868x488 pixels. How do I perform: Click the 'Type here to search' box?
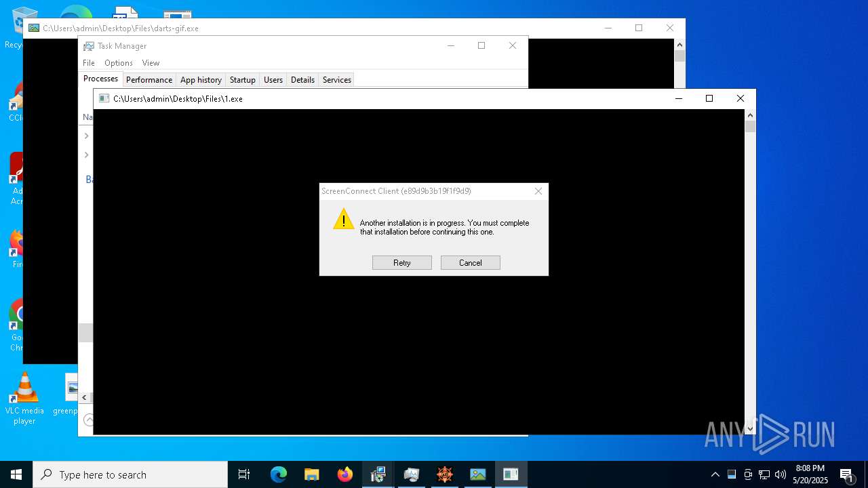pyautogui.click(x=130, y=474)
